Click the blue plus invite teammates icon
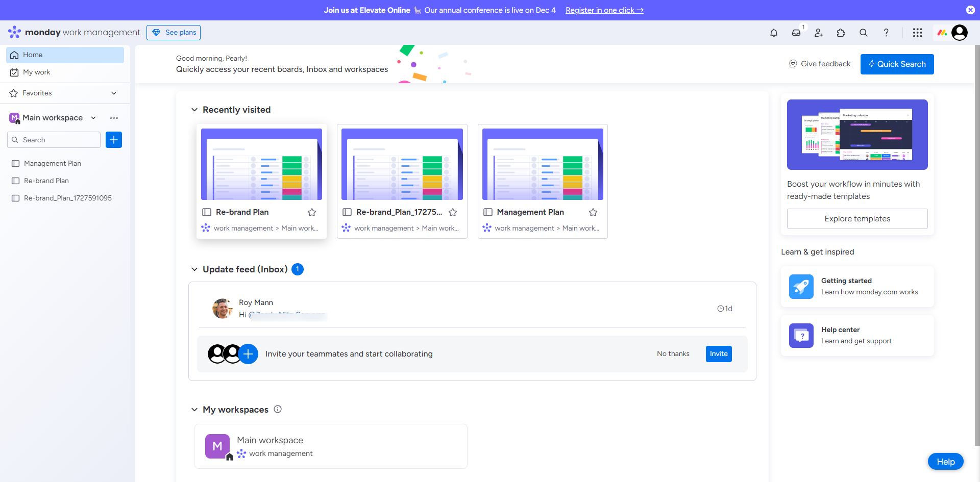 (248, 354)
